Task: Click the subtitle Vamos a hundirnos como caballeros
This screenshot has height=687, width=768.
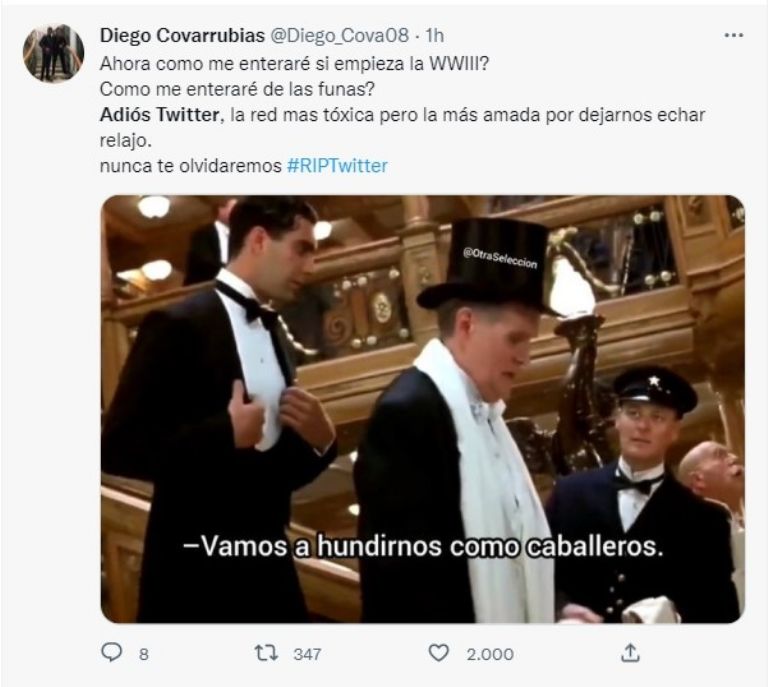Action: coord(423,546)
